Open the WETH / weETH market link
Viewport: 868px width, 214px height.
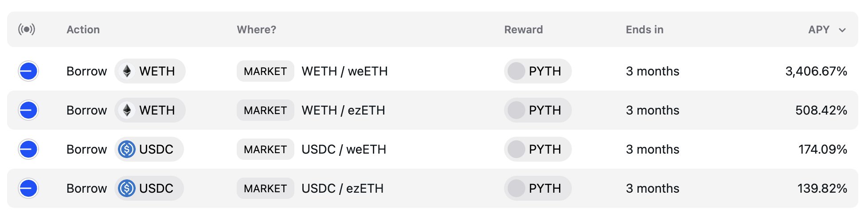(344, 71)
